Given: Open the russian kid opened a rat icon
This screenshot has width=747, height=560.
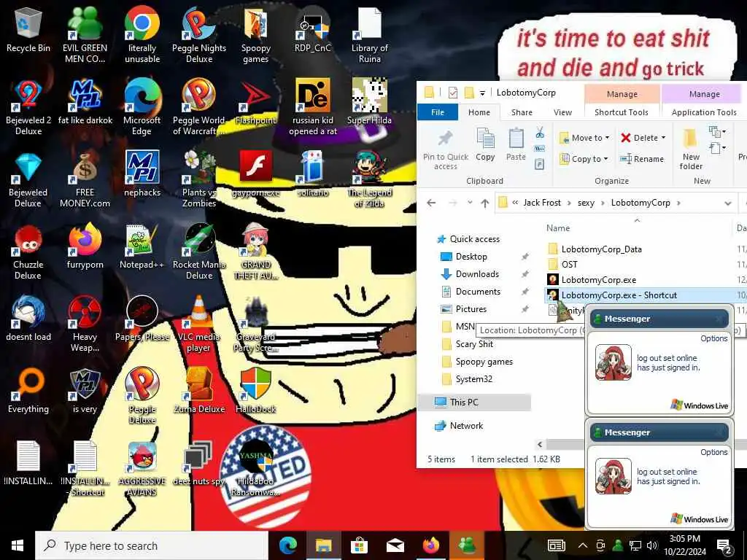Looking at the screenshot, I should (312, 108).
